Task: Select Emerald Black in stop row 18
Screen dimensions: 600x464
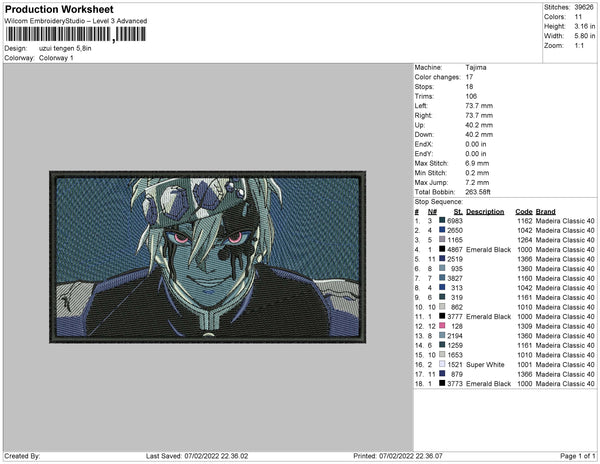Action: 488,384
